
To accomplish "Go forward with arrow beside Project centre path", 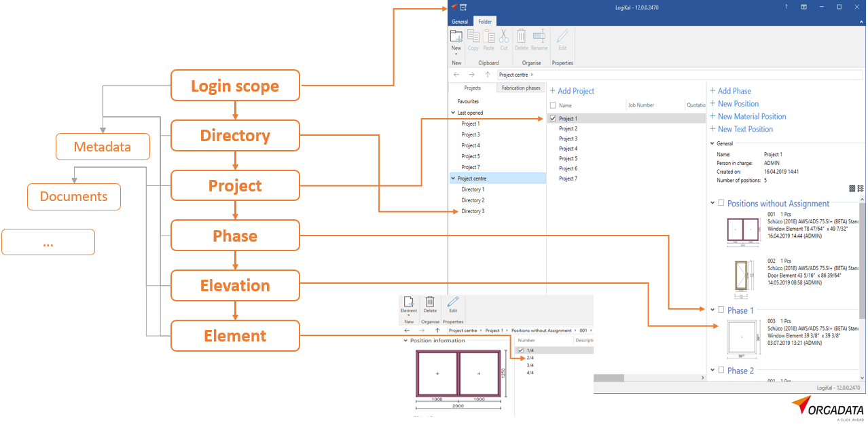I will coord(472,75).
